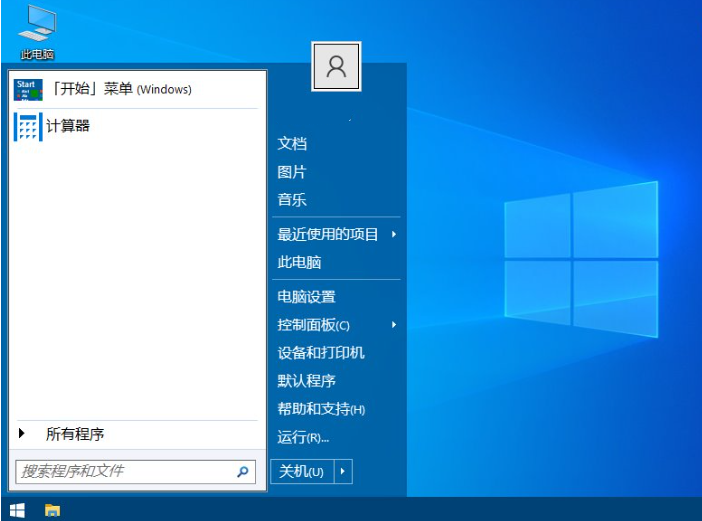Open 帮助和支持(H)
The width and height of the screenshot is (702, 521).
[x=321, y=409]
